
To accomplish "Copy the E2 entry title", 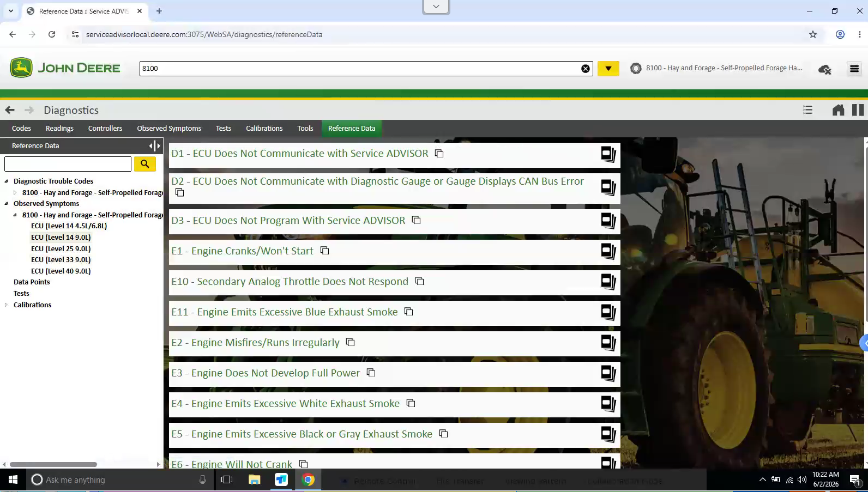I will (x=350, y=342).
